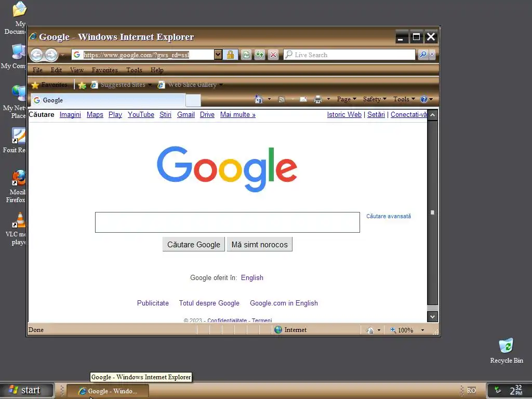Screen dimensions: 532x399
Task: Go forward with the Forward arrow button
Action: (x=51, y=55)
